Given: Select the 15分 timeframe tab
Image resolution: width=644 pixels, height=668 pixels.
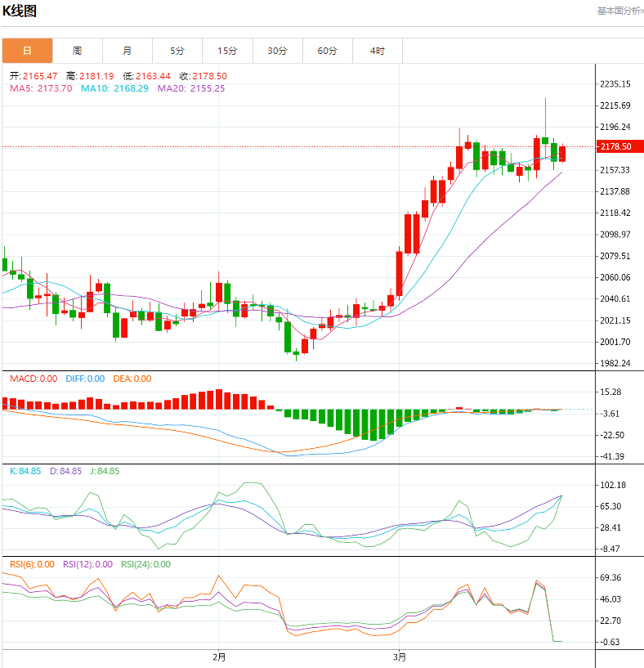Looking at the screenshot, I should 227,51.
